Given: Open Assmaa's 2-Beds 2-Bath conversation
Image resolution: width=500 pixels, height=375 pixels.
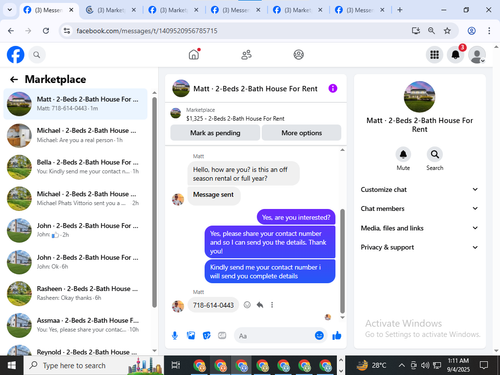Looking at the screenshot, I should click(x=76, y=325).
